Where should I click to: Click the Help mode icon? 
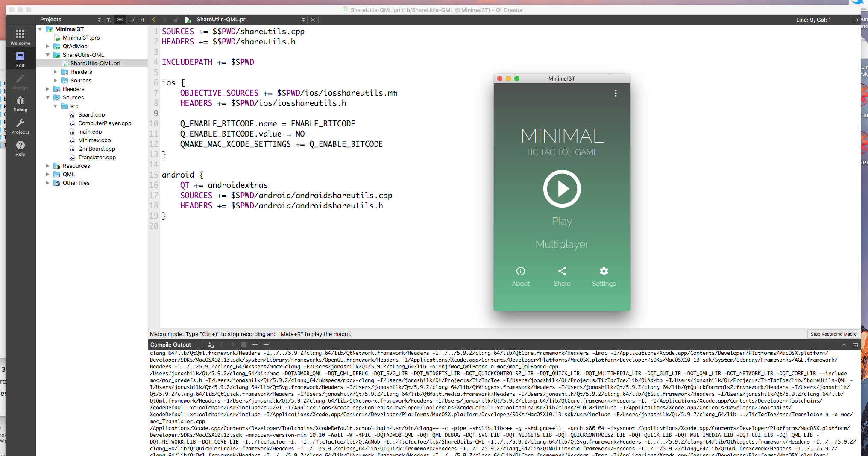point(20,148)
